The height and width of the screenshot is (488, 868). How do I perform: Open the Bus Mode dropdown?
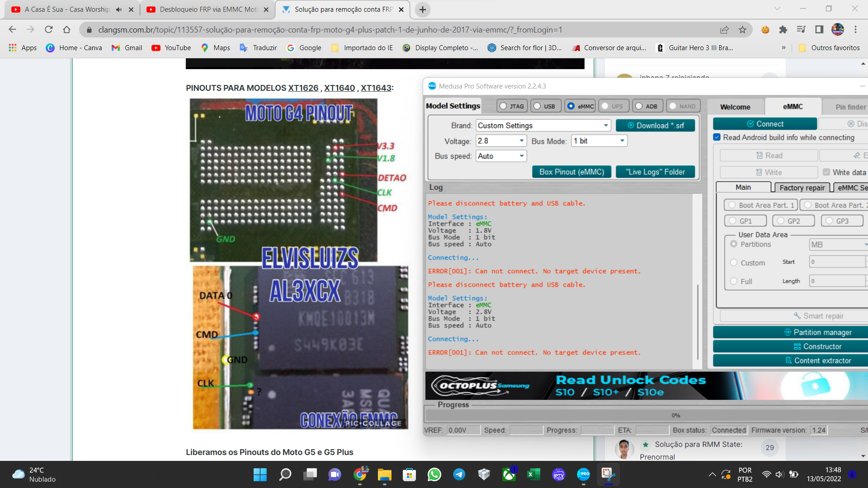(599, 141)
